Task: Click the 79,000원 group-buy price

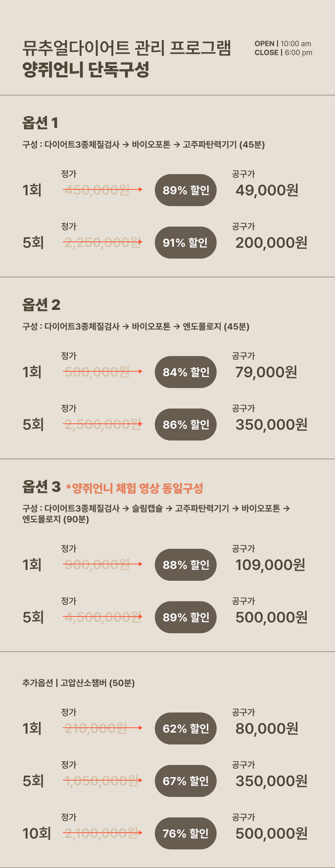Action: [266, 372]
